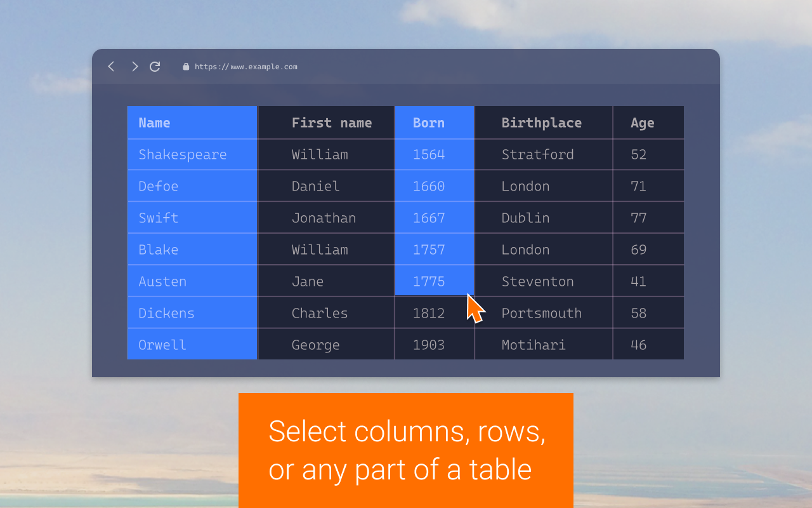812x508 pixels.
Task: Click the Orwell cell
Action: [x=192, y=345]
